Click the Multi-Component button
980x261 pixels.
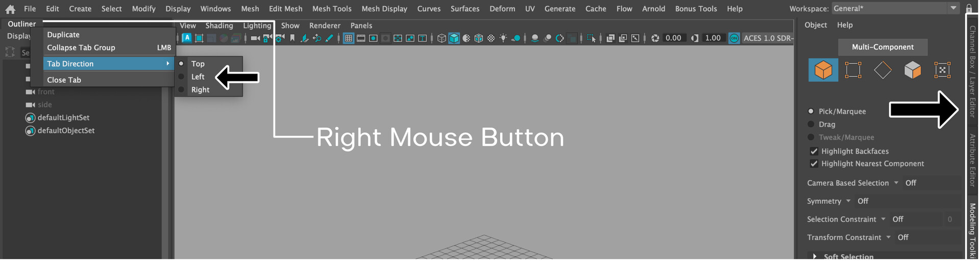coord(883,47)
